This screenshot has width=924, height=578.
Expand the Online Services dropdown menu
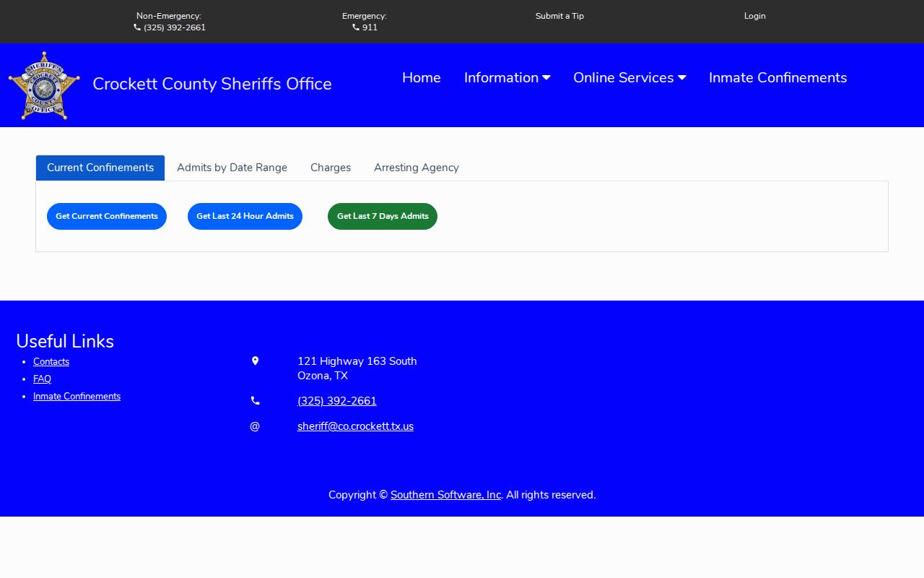pos(629,78)
